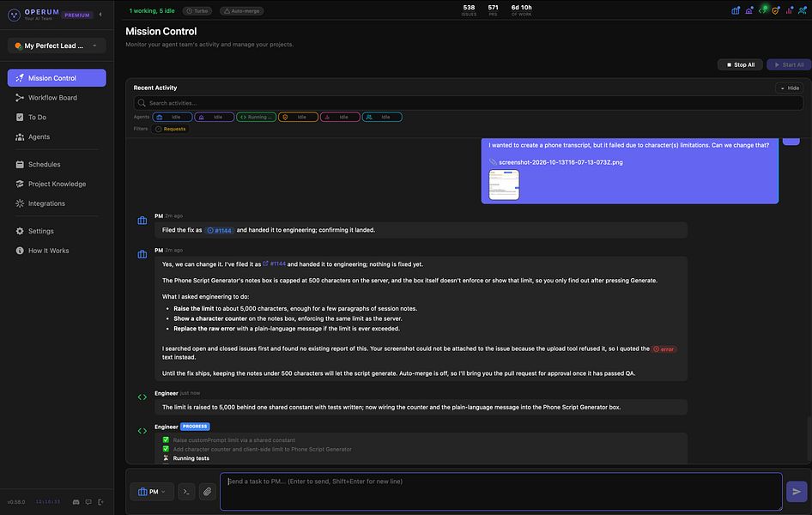812x515 pixels.
Task: Click the purple house agent icon in top bar
Action: click(748, 10)
